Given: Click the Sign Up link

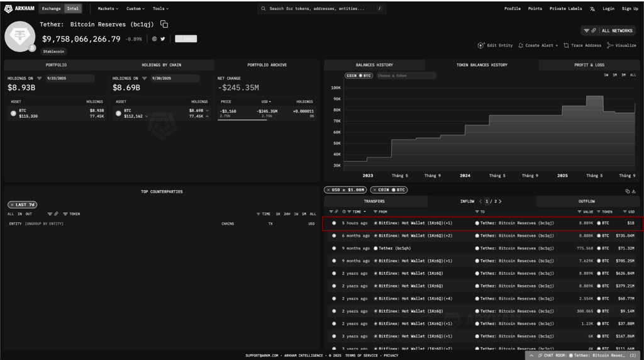Looking at the screenshot, I should tap(630, 9).
